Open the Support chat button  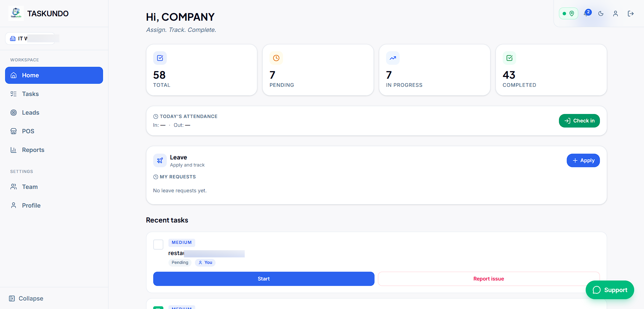(x=610, y=290)
